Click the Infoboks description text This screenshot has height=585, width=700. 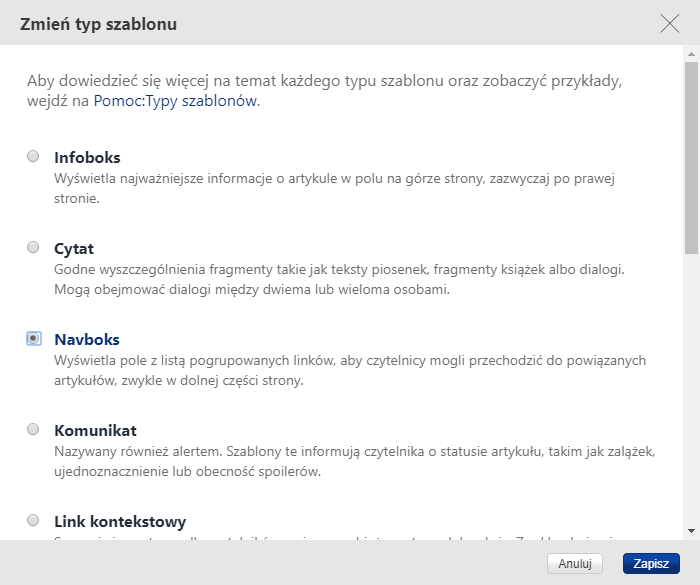tap(334, 188)
